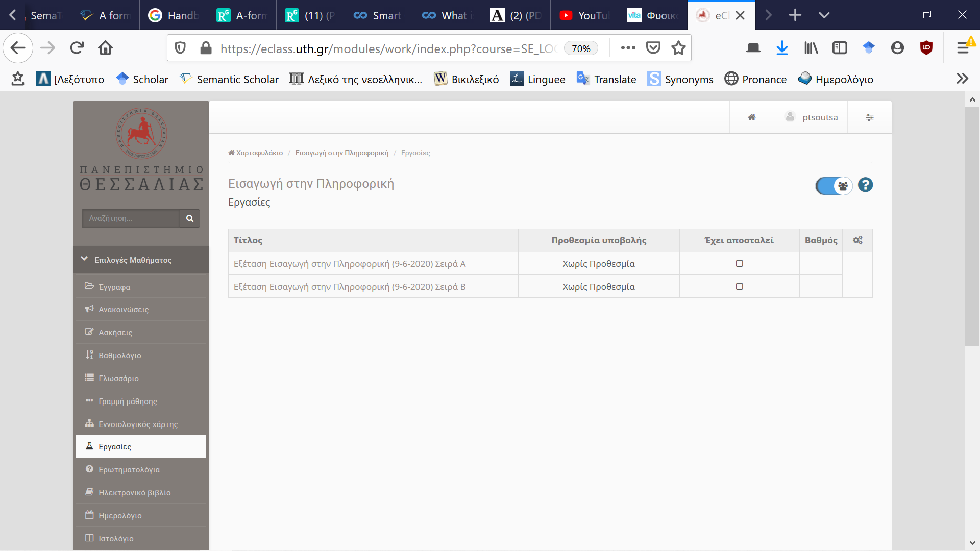Open page actions three-dots menu
The height and width of the screenshot is (551, 980).
pos(628,48)
